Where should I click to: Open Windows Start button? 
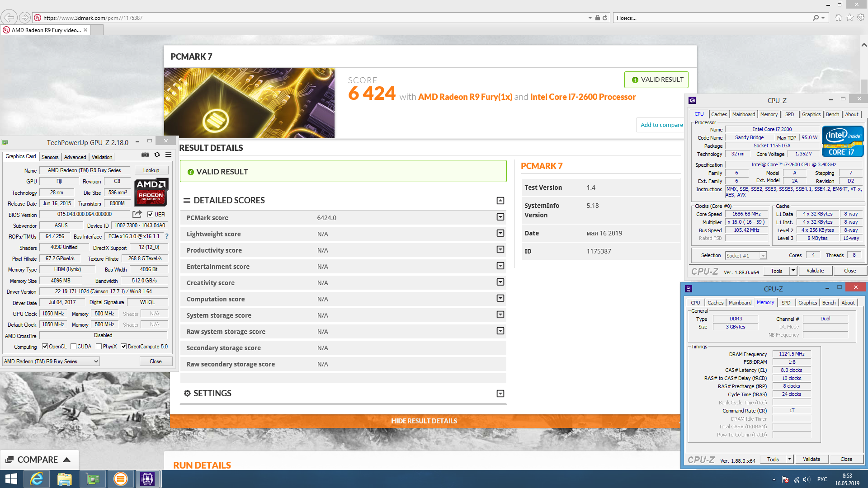click(x=11, y=479)
